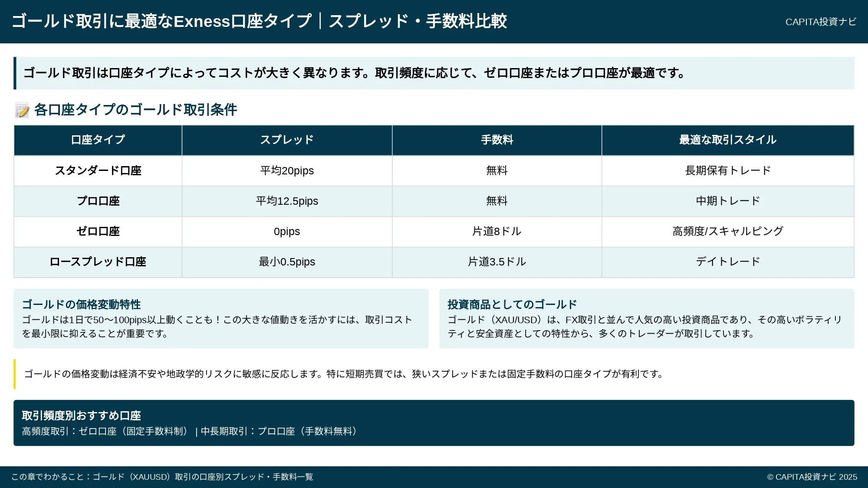The image size is (868, 488).
Task: Click 無料 fee in スタンダード口座 row
Action: 497,171
